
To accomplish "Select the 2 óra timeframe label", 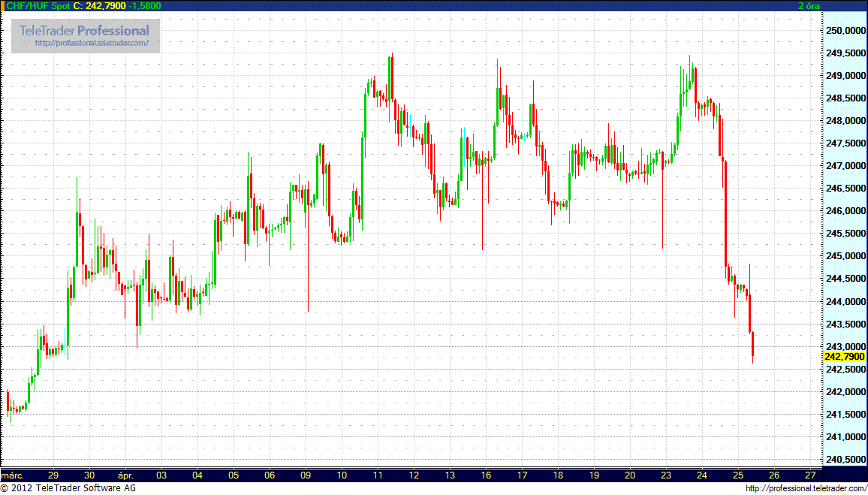I will [809, 5].
